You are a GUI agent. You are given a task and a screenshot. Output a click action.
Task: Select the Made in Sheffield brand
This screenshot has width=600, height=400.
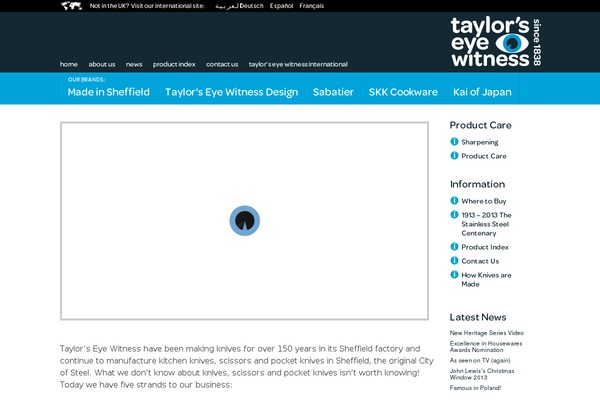pyautogui.click(x=109, y=92)
